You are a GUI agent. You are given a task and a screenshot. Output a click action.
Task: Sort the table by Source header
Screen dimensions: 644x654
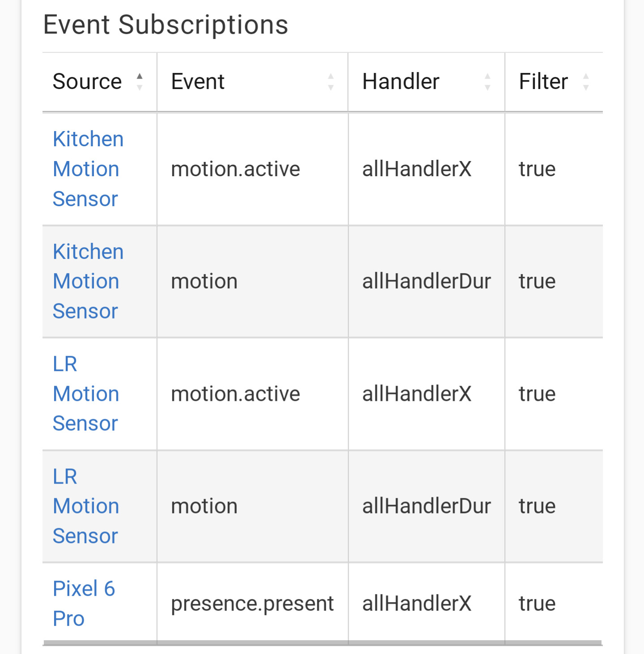(88, 82)
